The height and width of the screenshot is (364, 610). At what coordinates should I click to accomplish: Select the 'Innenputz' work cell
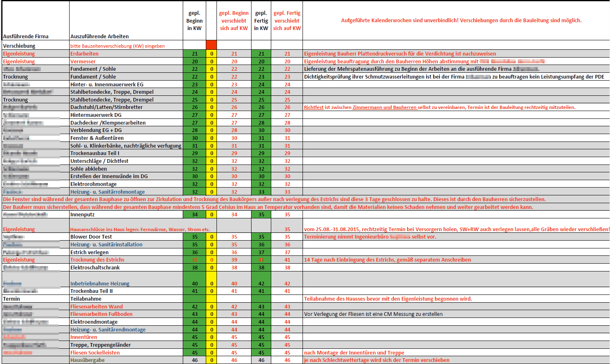coord(82,215)
